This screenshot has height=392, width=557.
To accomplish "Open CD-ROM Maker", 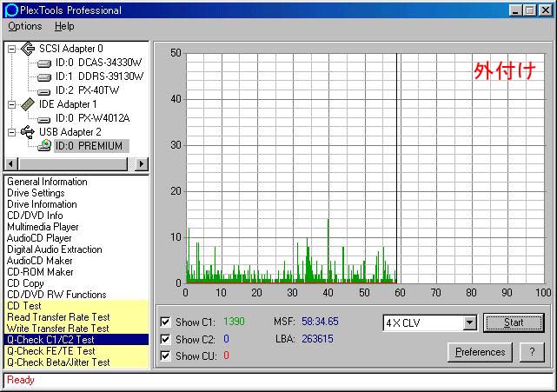I will 40,272.
